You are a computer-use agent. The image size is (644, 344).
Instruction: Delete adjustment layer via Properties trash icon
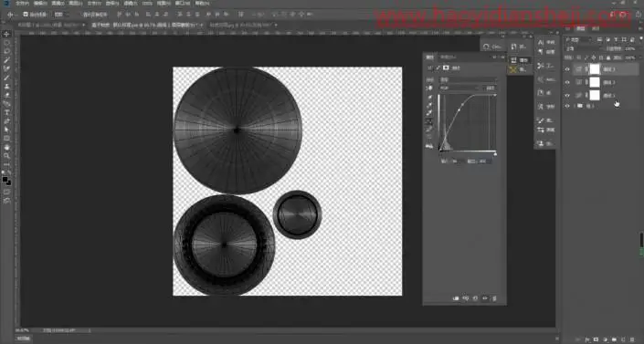(494, 298)
